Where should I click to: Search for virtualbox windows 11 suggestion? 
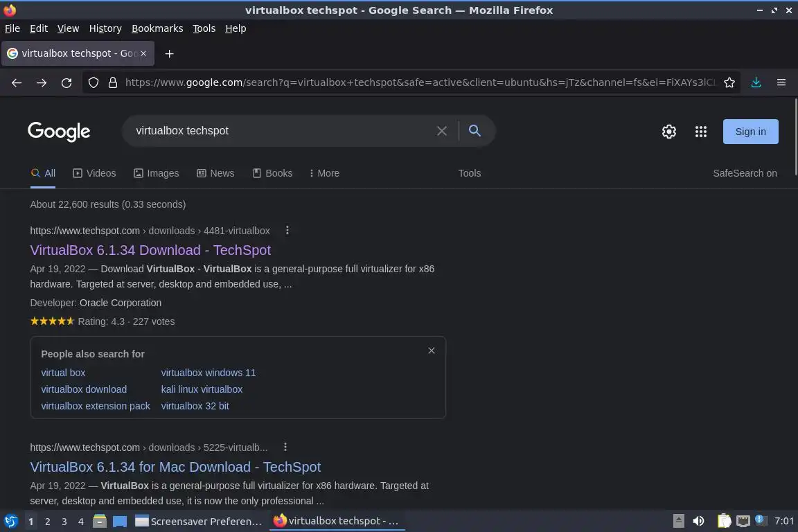tap(208, 373)
